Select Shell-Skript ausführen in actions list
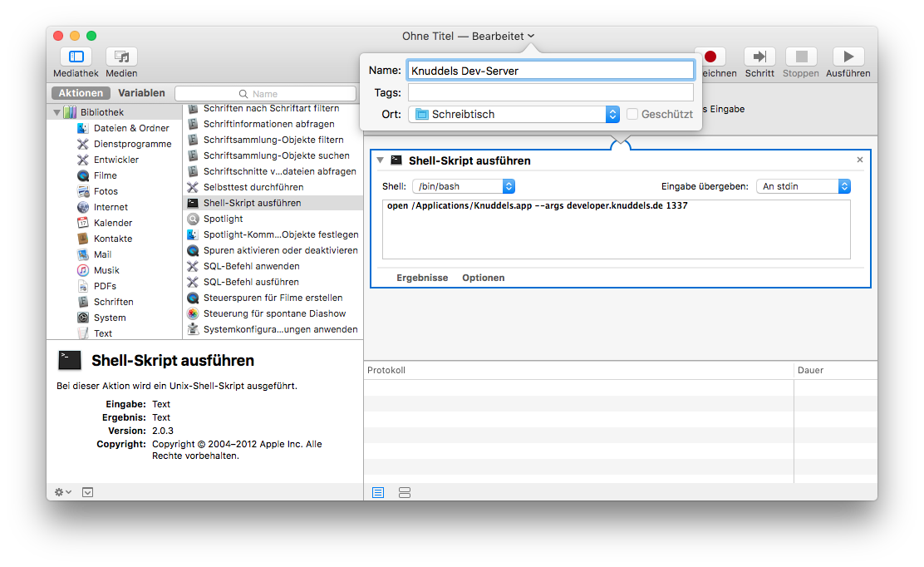 point(273,203)
